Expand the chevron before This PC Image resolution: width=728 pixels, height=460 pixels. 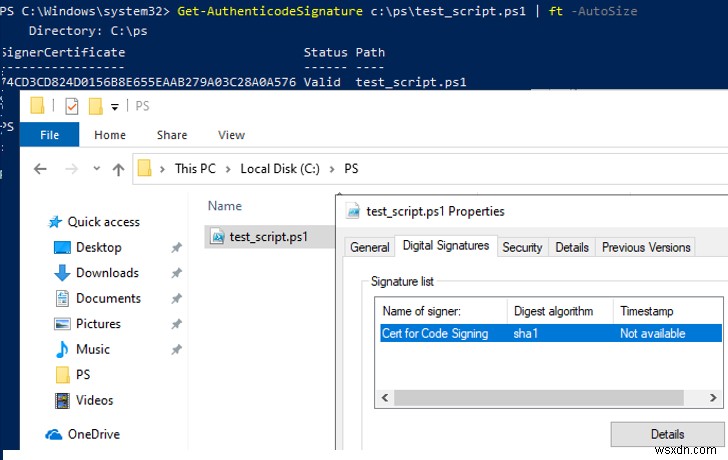(162, 169)
